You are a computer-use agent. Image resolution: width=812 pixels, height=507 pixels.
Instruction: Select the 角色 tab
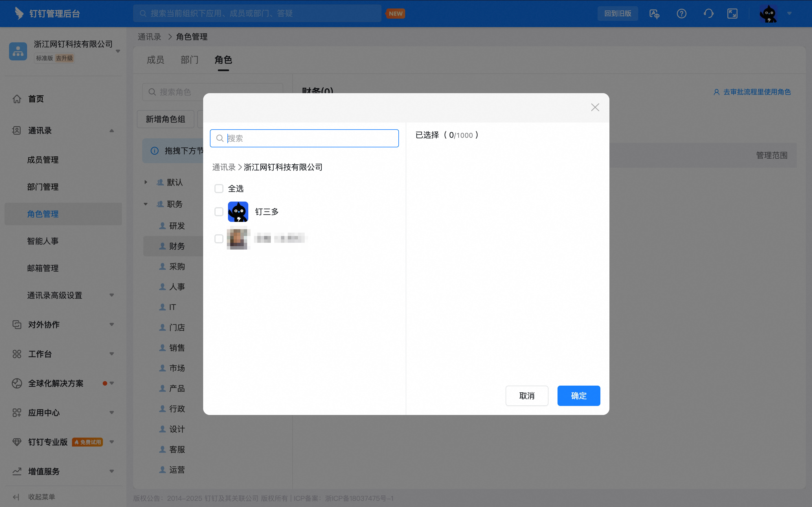(223, 60)
